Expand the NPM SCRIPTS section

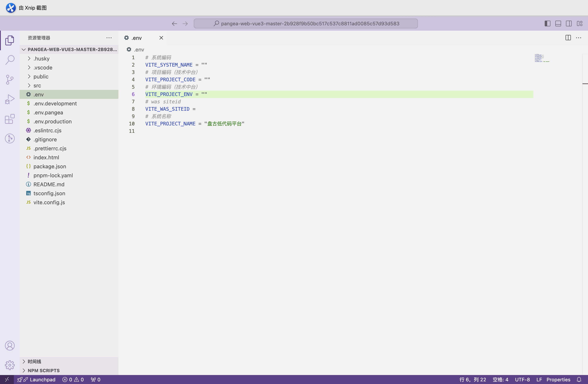(69, 370)
